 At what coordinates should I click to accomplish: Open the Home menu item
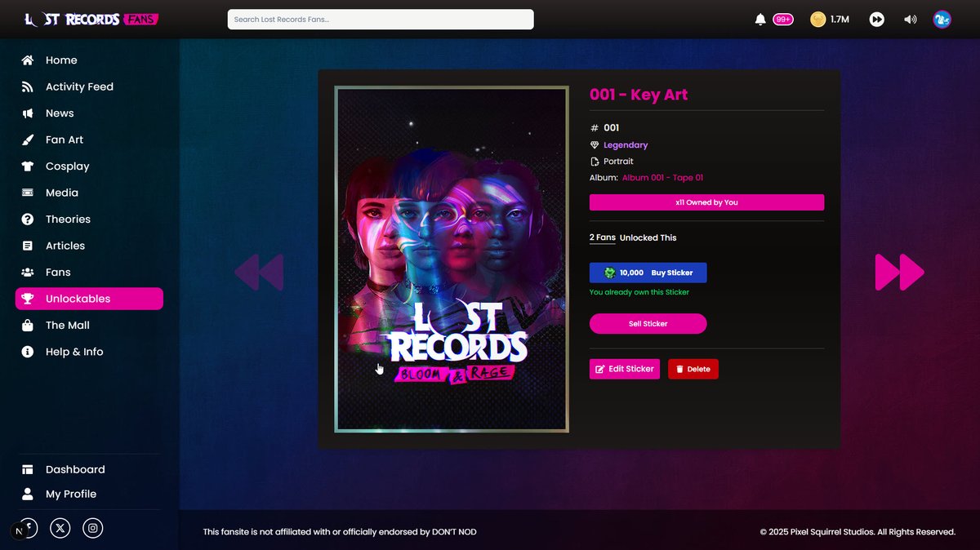coord(89,60)
